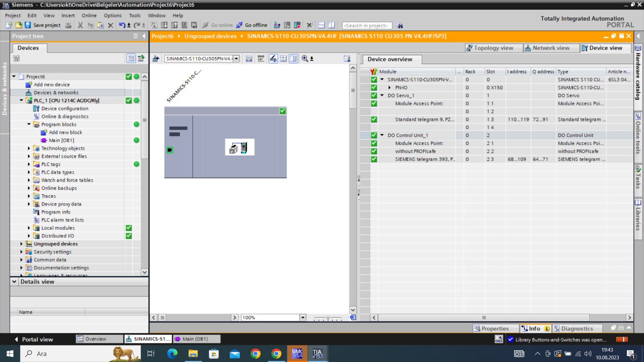Click the green check beside Project6
The height and width of the screenshot is (362, 644).
click(129, 76)
